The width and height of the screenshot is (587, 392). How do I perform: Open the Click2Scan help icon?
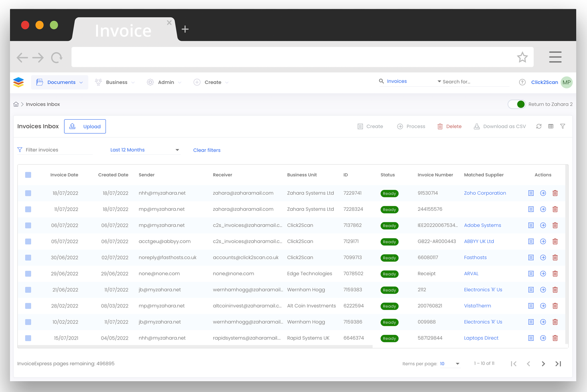tap(522, 82)
